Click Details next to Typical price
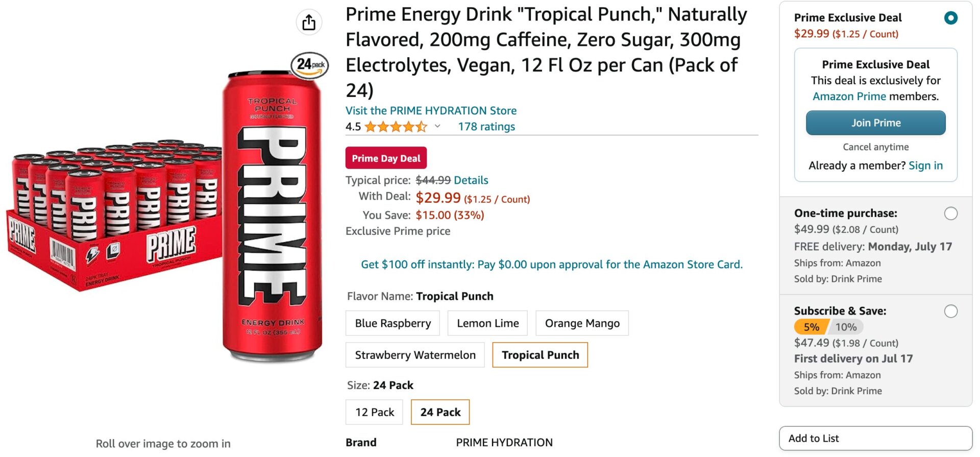This screenshot has height=457, width=980. (471, 180)
